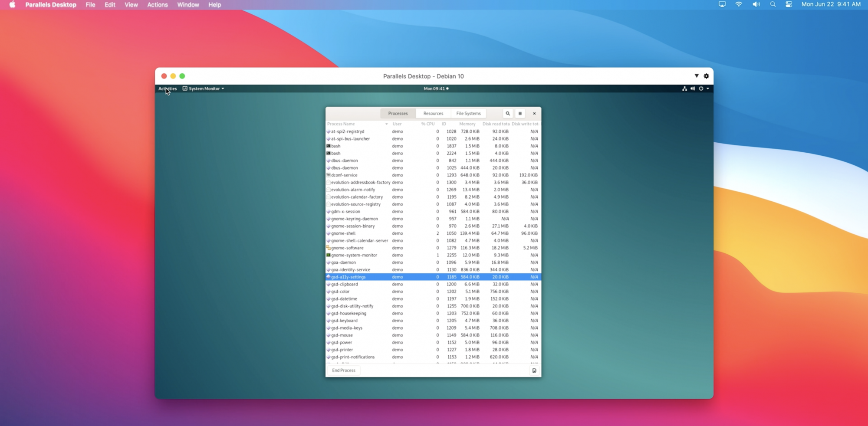868x426 pixels.
Task: Select the gdm-x-session process
Action: click(433, 211)
